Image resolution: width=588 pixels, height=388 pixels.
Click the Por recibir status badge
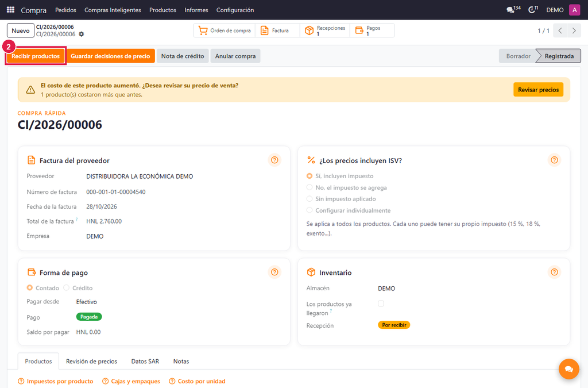394,325
